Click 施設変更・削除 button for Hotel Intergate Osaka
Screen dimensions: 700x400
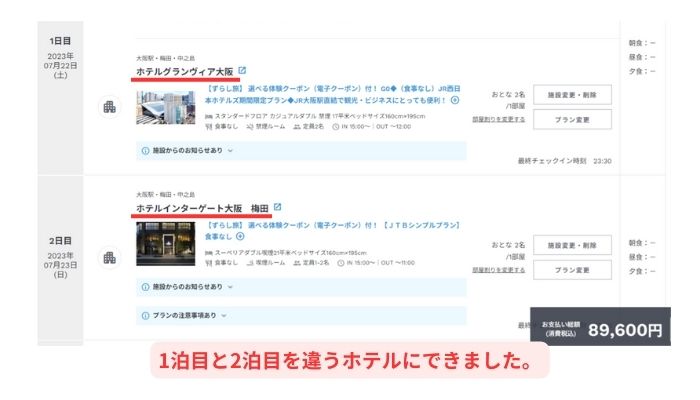(572, 245)
